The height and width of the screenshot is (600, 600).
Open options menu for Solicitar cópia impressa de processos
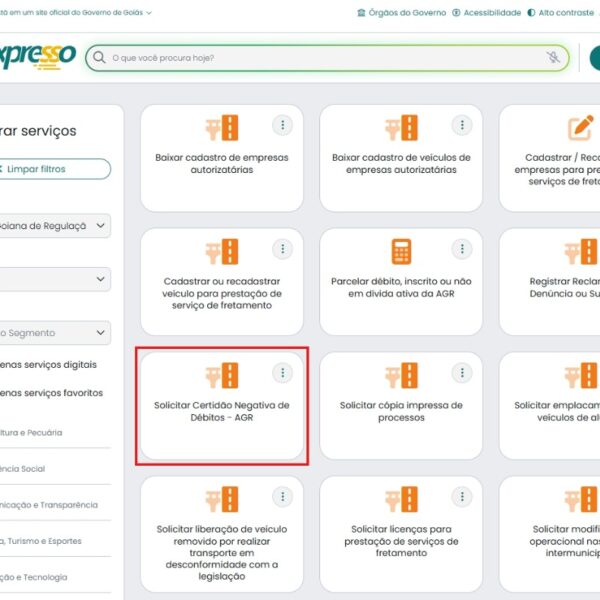462,373
